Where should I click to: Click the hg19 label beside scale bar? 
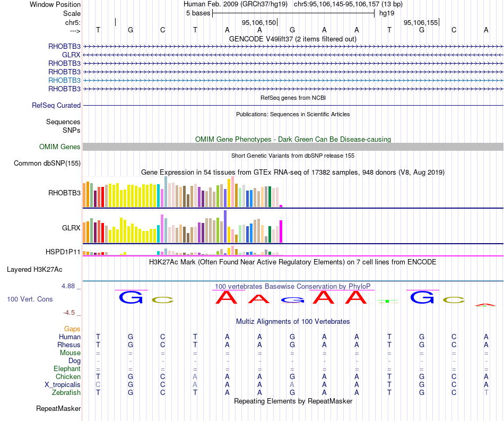387,13
